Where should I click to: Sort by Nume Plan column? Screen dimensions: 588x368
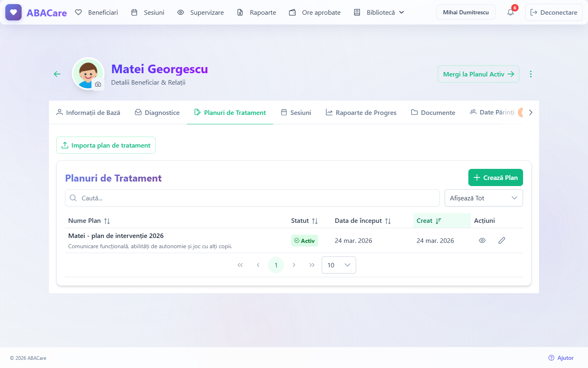tap(89, 221)
